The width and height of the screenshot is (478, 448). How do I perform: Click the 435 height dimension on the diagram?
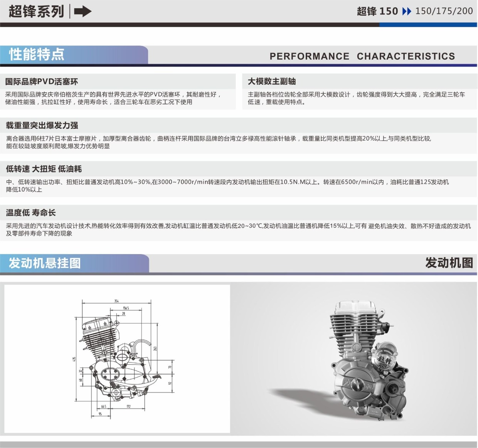click(x=74, y=359)
